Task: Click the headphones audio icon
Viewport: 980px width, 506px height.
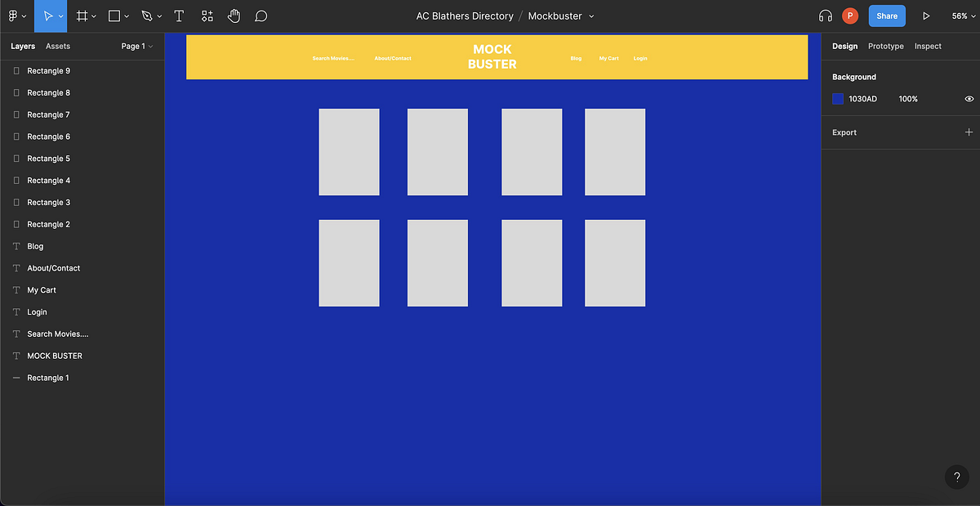Action: pyautogui.click(x=825, y=15)
